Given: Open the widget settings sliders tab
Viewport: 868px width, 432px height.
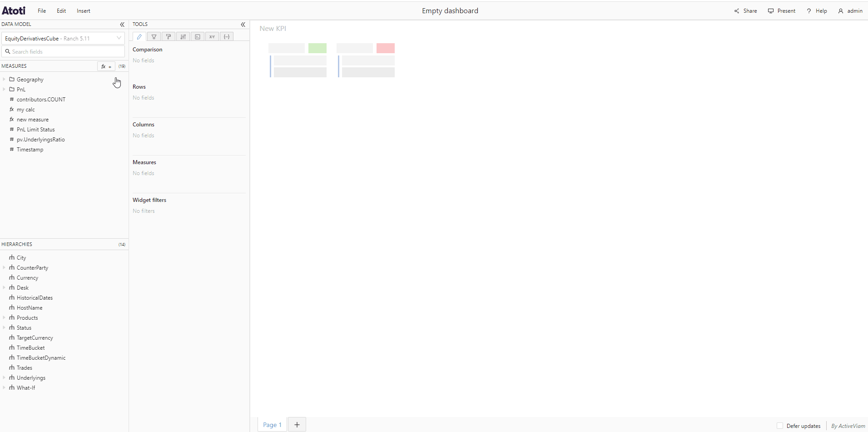Looking at the screenshot, I should point(183,37).
